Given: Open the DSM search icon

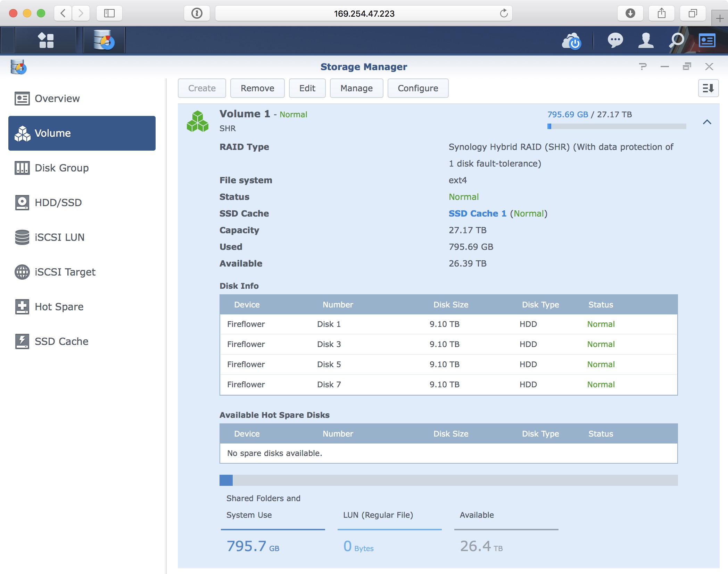Looking at the screenshot, I should click(x=675, y=41).
